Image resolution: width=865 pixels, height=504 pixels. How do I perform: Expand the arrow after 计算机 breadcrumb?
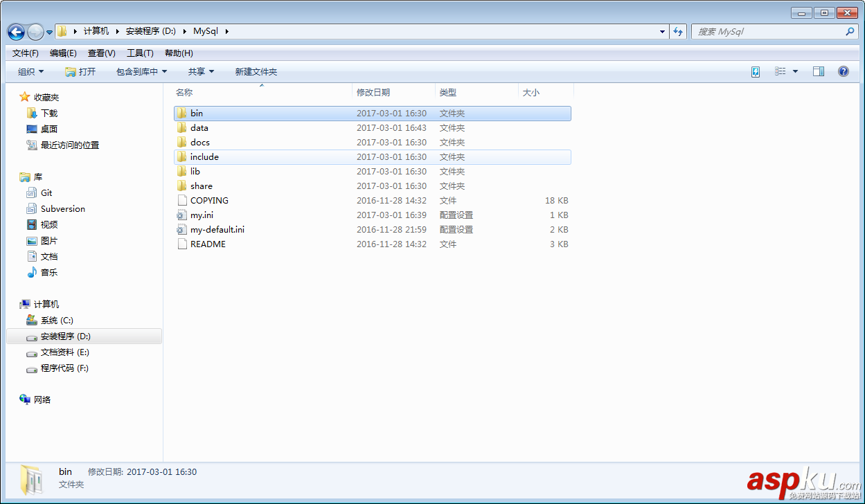pos(118,32)
